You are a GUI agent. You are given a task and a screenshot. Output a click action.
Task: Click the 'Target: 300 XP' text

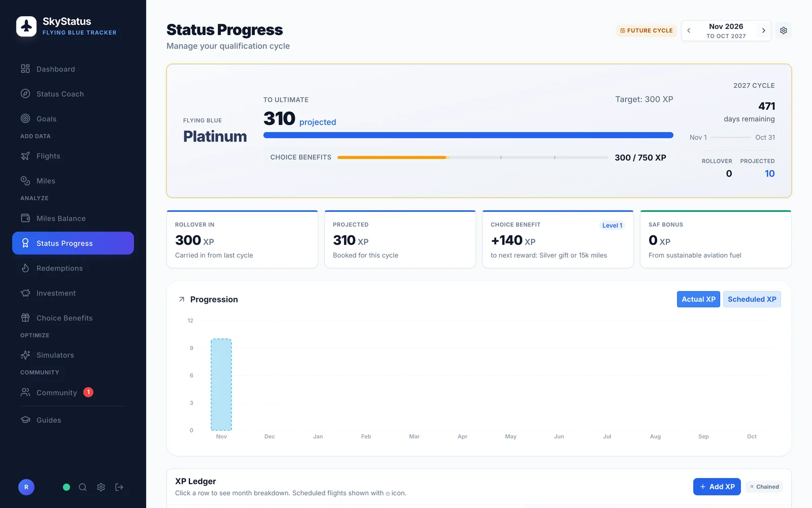coord(644,99)
